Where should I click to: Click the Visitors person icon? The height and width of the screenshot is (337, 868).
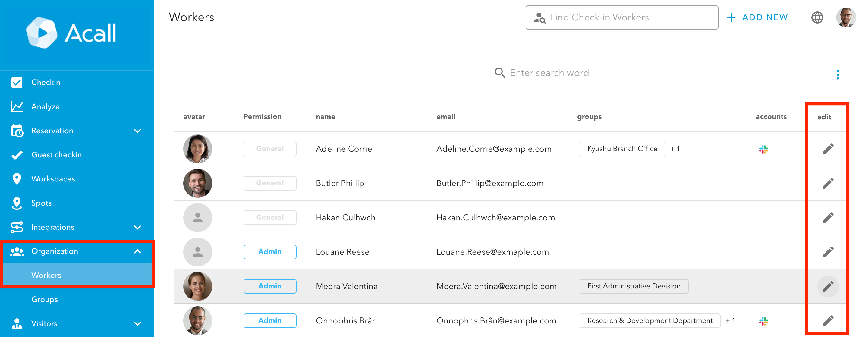point(17,323)
